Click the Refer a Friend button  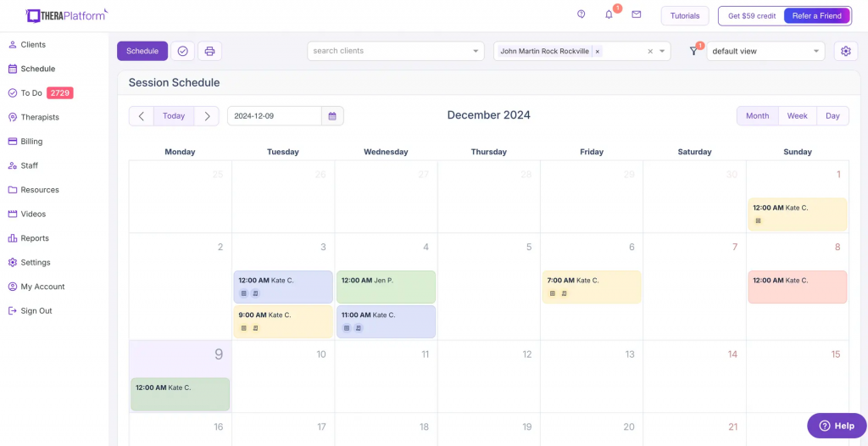click(x=816, y=15)
